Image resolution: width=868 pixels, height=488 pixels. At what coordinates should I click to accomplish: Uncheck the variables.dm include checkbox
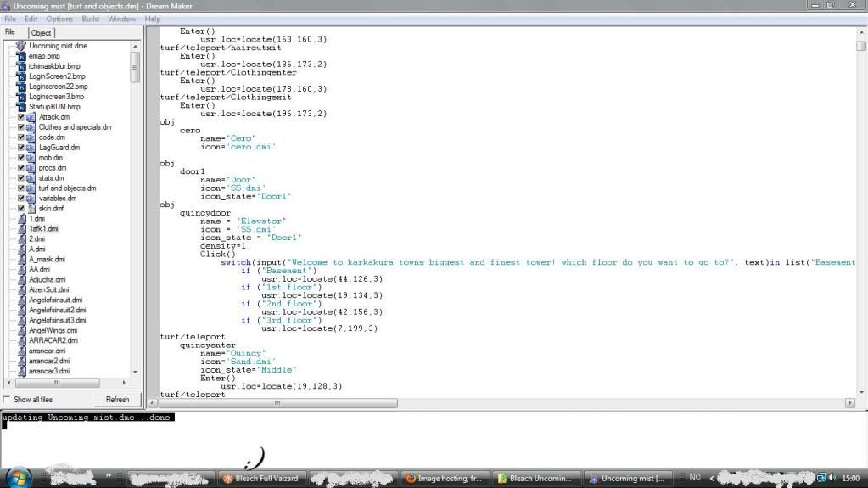click(21, 199)
